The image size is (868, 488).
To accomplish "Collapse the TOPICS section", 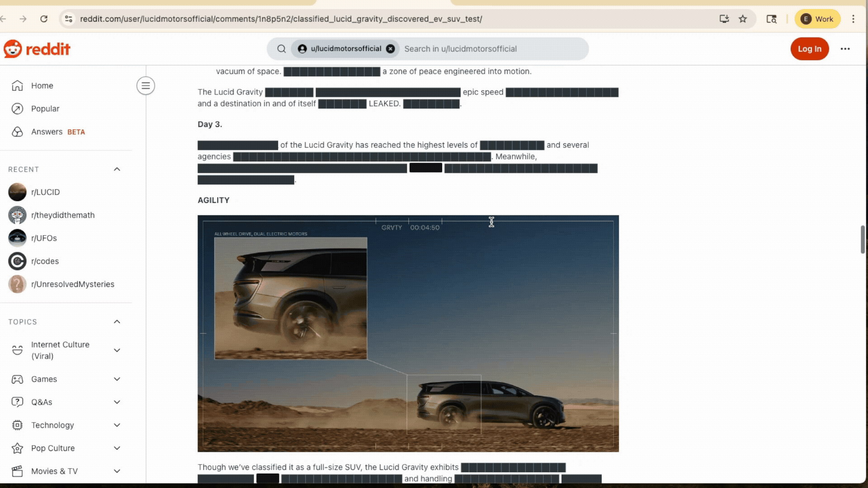I will click(117, 322).
